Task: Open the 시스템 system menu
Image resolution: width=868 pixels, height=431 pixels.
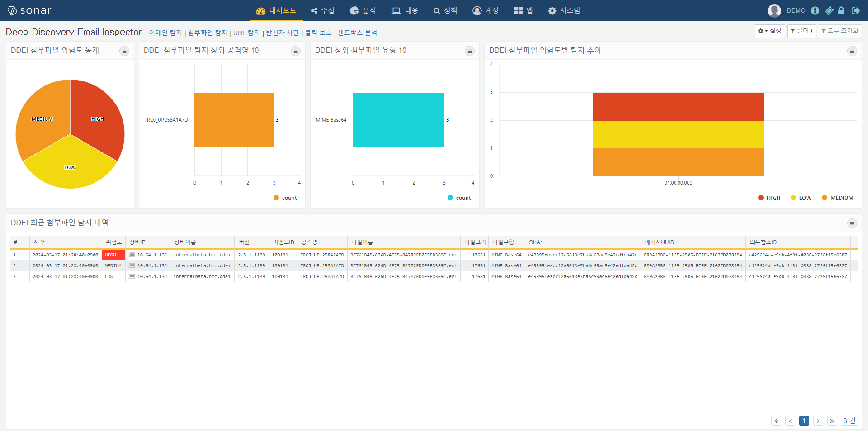Action: pyautogui.click(x=564, y=10)
